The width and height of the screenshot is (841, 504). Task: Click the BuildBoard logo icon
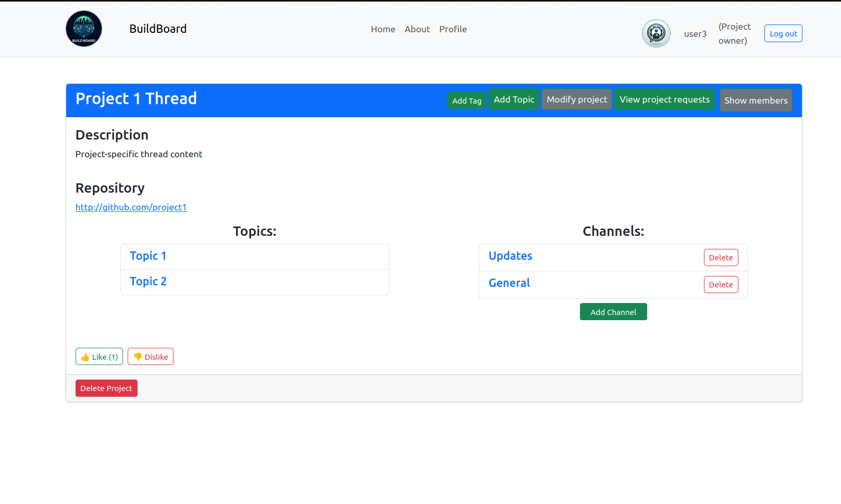84,29
